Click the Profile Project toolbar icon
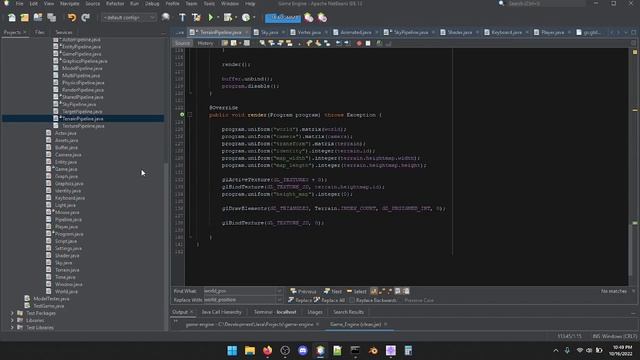640x360 pixels. coord(246,18)
